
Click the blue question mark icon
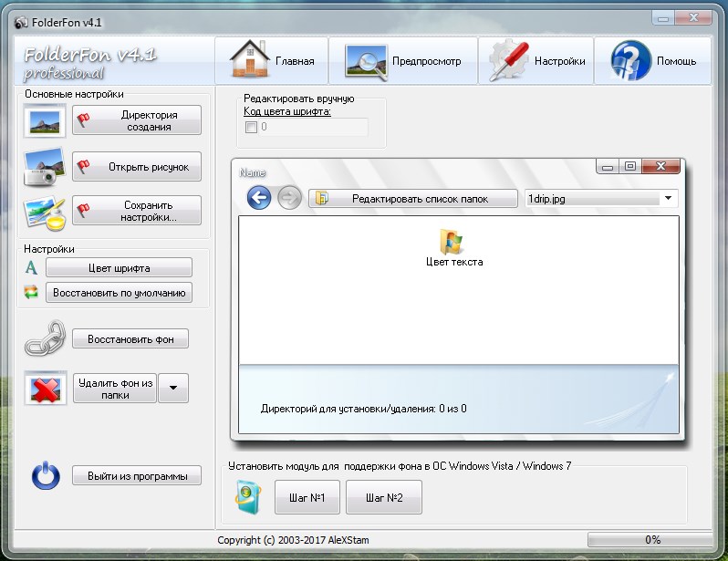click(x=630, y=60)
